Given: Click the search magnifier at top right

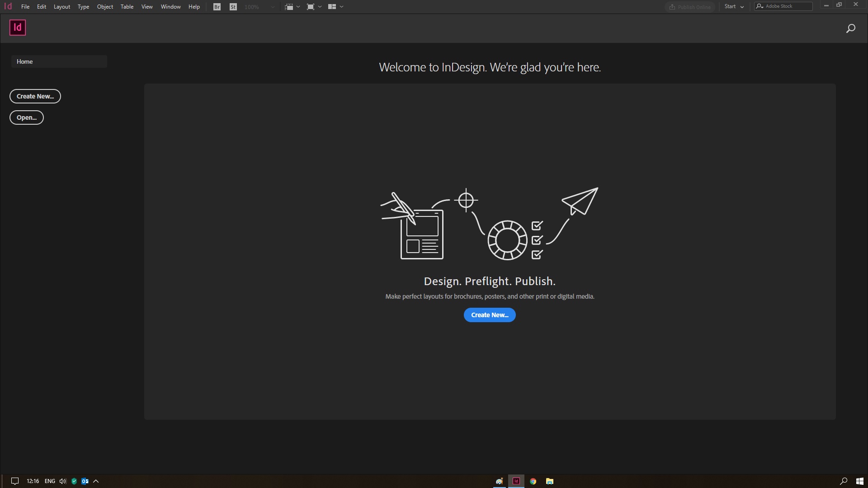Looking at the screenshot, I should pyautogui.click(x=850, y=28).
